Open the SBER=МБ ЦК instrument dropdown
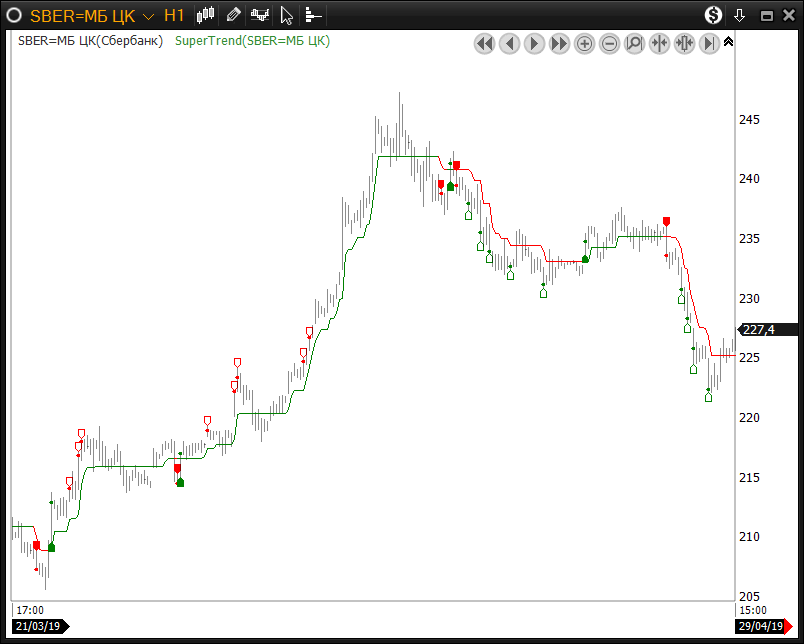This screenshot has height=644, width=804. pos(148,16)
